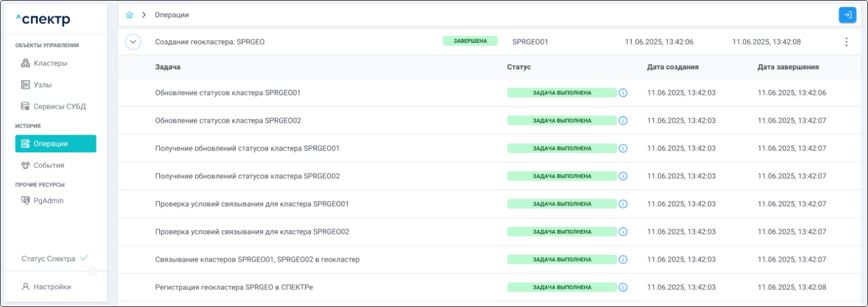Viewport: 868px width, 307px height.
Task: Select Операции in the sidebar
Action: tap(55, 144)
